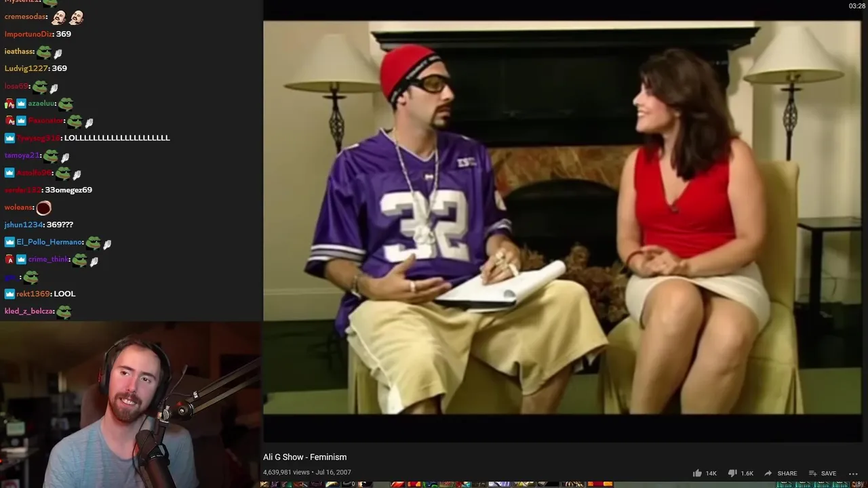Open the three-dot more actions menu
The height and width of the screenshot is (488, 868).
pos(853,474)
